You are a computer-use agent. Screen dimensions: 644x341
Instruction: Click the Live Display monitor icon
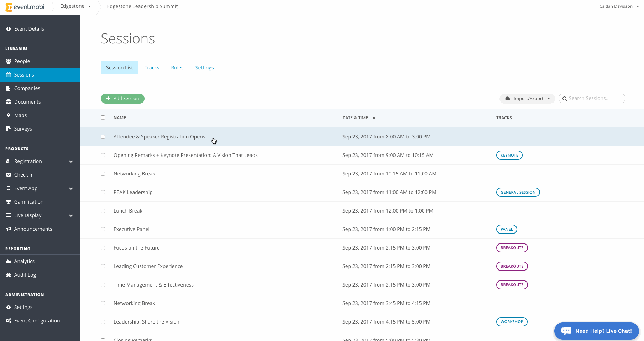pos(9,215)
